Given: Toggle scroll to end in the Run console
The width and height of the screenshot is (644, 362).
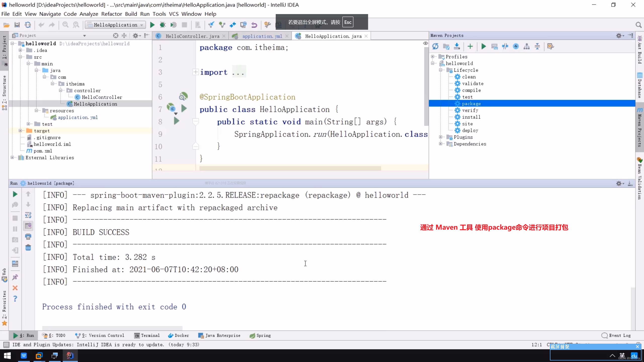Looking at the screenshot, I should pos(28,226).
